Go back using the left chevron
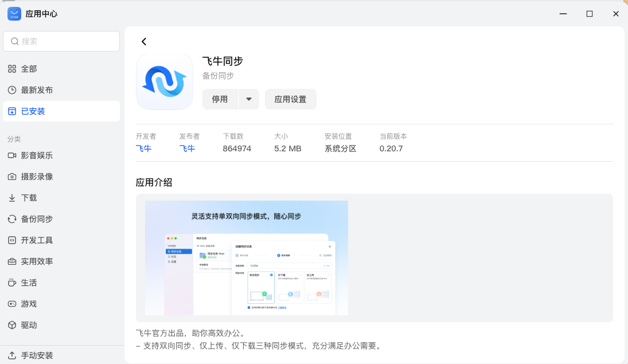 (x=144, y=42)
